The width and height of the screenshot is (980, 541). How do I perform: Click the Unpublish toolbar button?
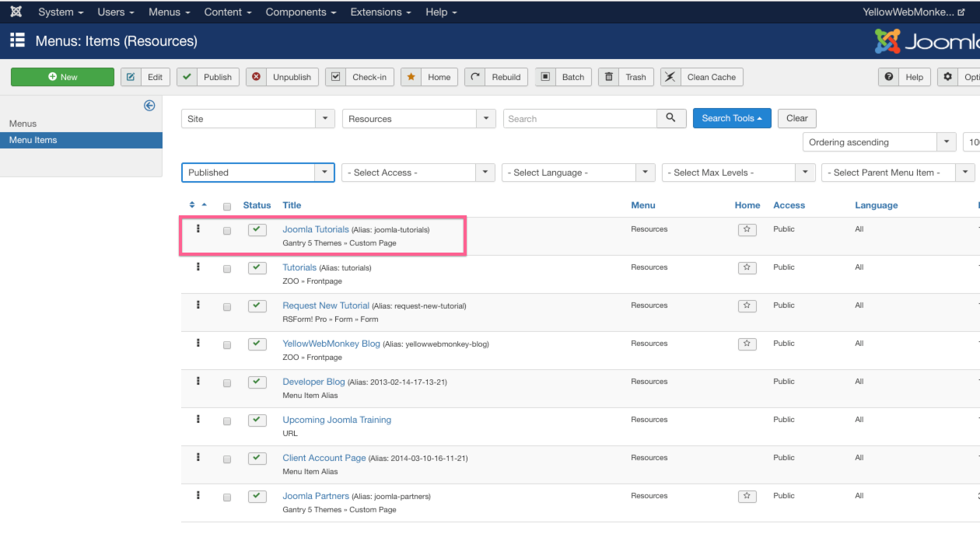[x=282, y=77]
